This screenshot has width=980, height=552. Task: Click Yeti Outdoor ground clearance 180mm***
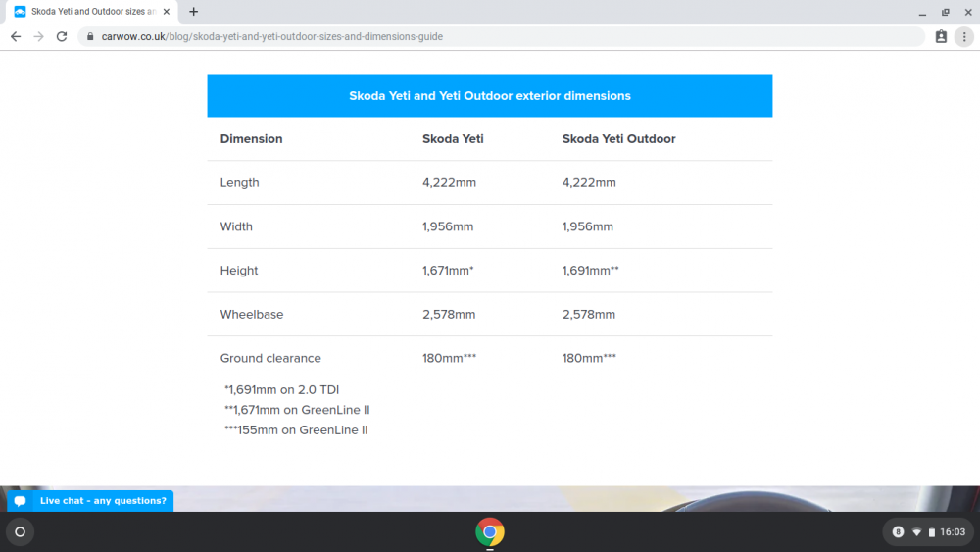click(589, 358)
